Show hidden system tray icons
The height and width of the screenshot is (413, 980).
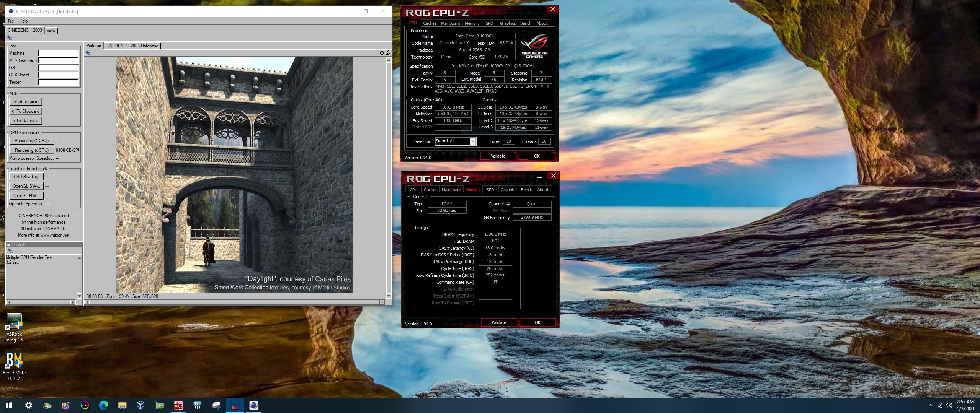tap(930, 406)
